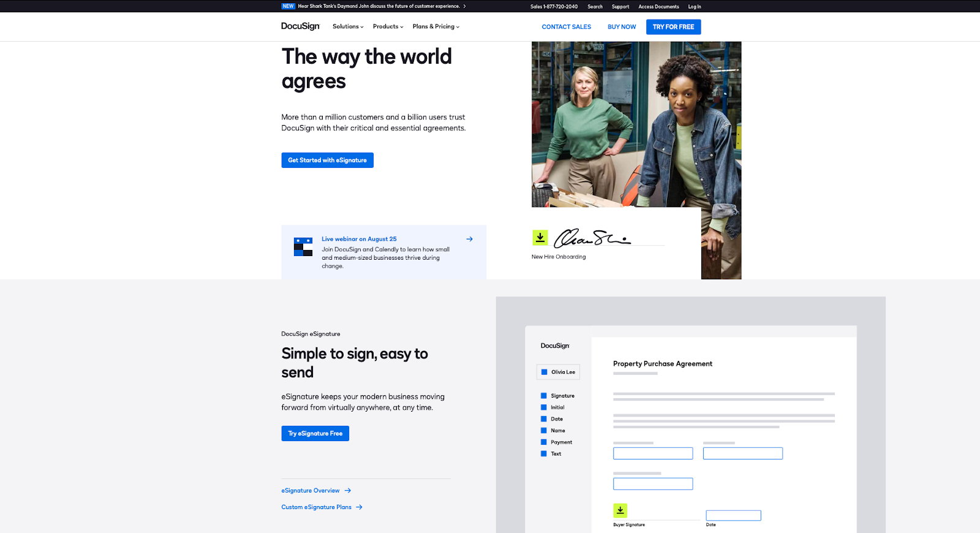Click the blue Date field square

pos(543,419)
